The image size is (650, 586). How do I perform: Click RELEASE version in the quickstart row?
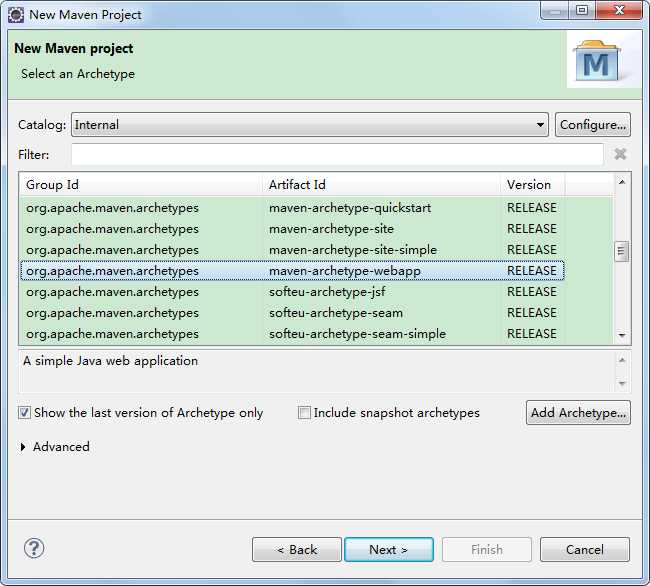tap(532, 208)
